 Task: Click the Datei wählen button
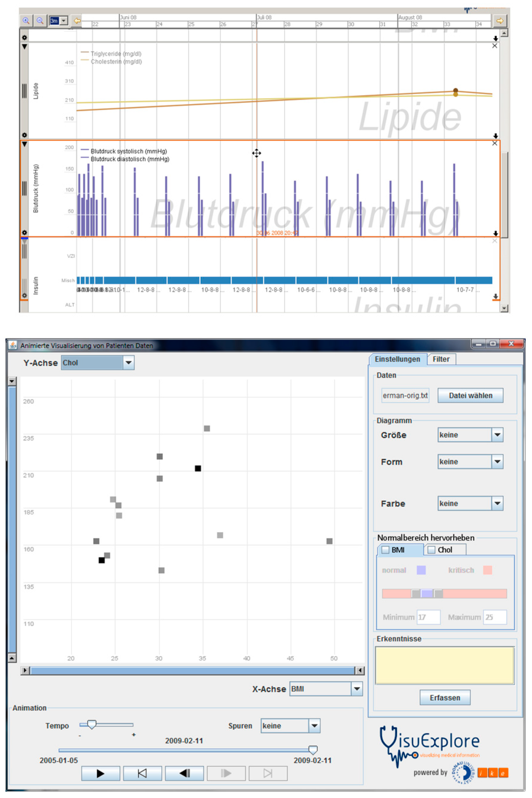pos(470,396)
